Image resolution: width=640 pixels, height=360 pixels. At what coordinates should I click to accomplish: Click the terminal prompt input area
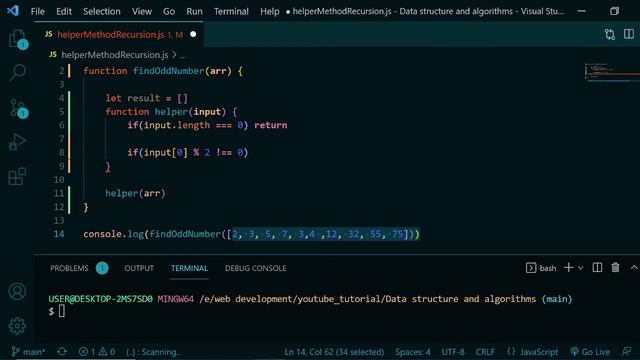click(61, 311)
